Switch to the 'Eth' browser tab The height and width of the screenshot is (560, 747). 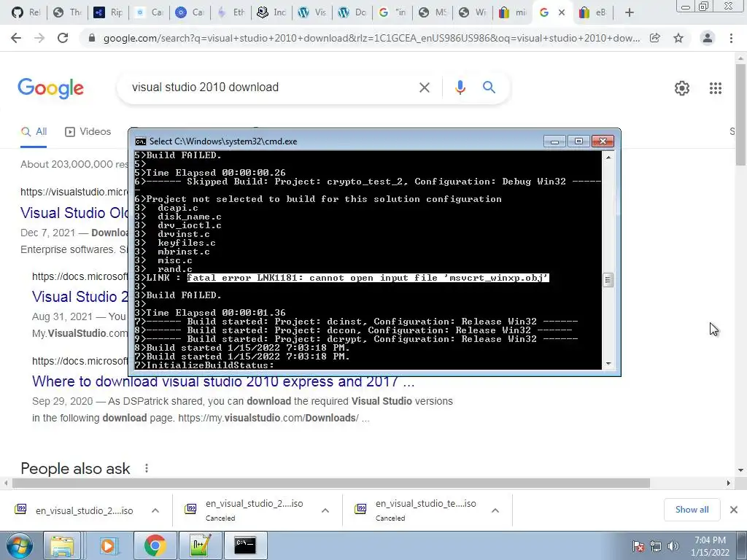pyautogui.click(x=231, y=13)
